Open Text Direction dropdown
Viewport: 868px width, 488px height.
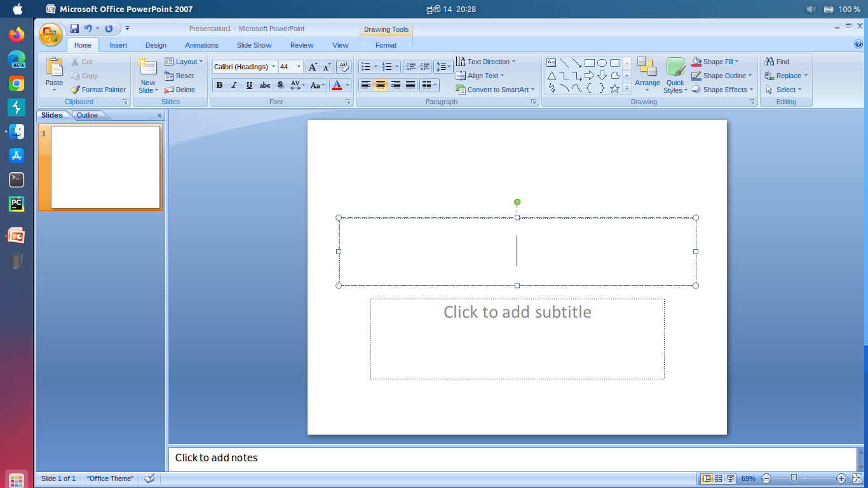pyautogui.click(x=486, y=62)
